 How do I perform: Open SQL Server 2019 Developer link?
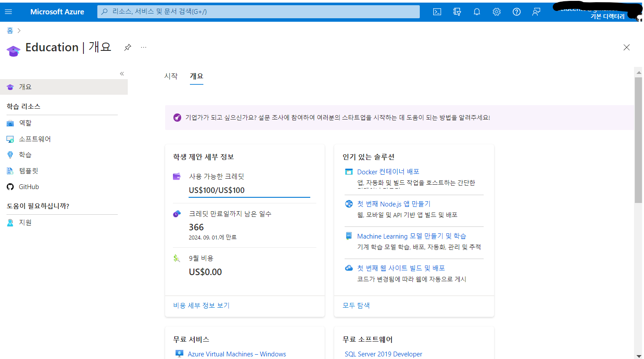(383, 354)
